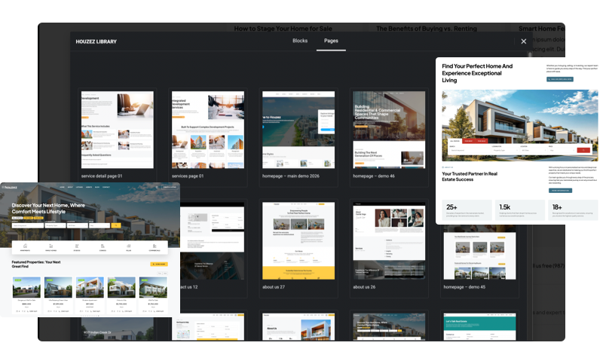603x364 pixels.
Task: Click 'Featured Properties: Your Next Great Find' heading
Action: [36, 264]
